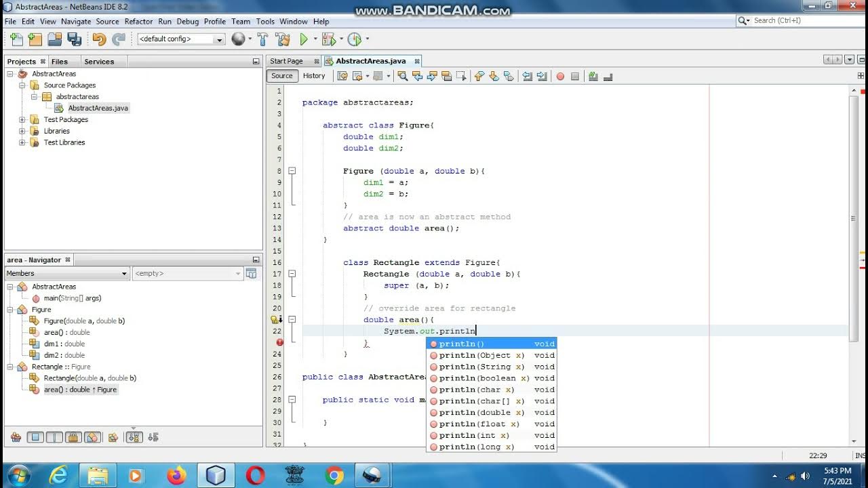
Task: Click the Clean and Build Project icon
Action: click(x=283, y=39)
